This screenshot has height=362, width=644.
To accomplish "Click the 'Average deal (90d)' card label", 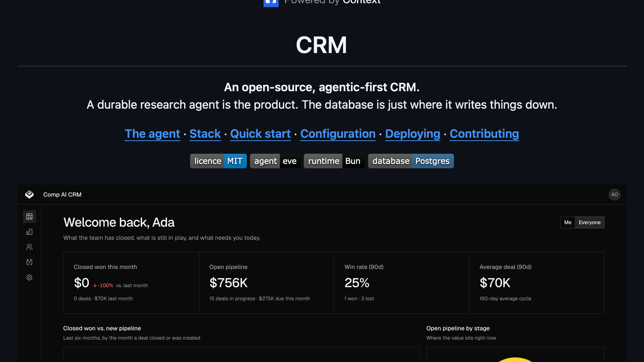I will click(506, 267).
